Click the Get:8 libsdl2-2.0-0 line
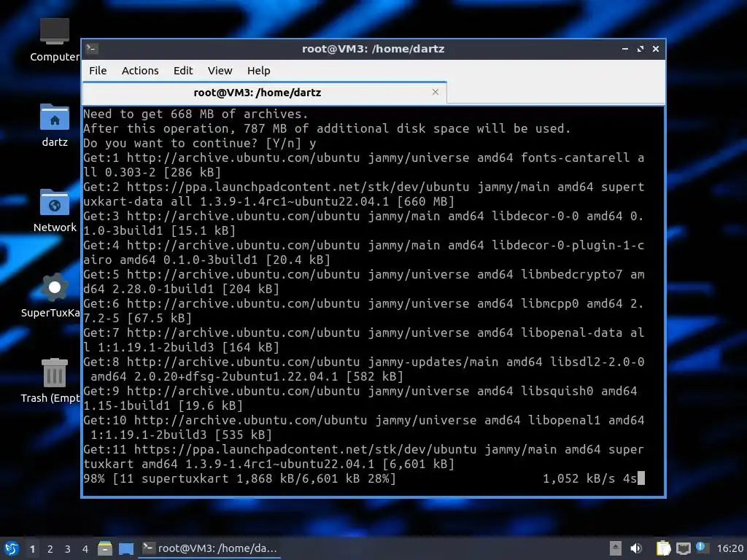The width and height of the screenshot is (747, 560). tap(364, 369)
